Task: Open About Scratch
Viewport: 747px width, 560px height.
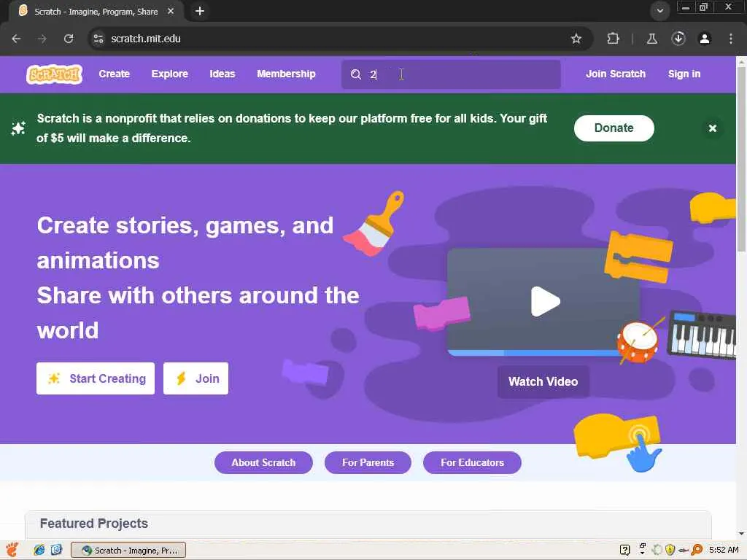Action: (263, 462)
